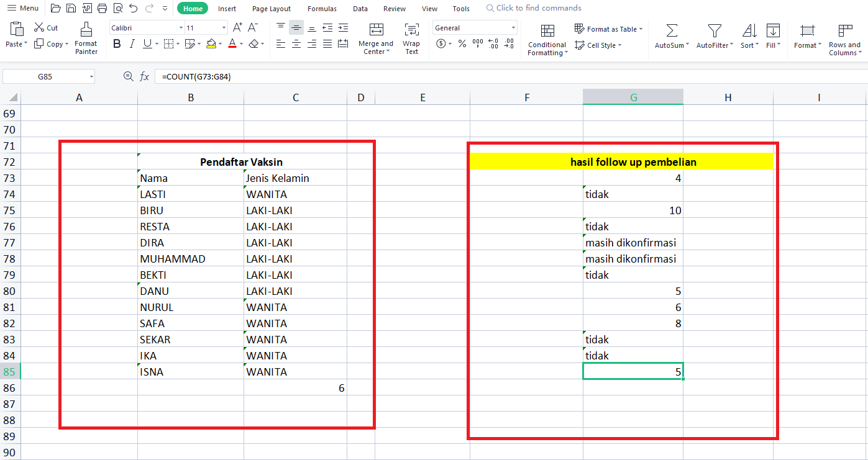
Task: Switch to the Insert tab
Action: click(x=227, y=9)
